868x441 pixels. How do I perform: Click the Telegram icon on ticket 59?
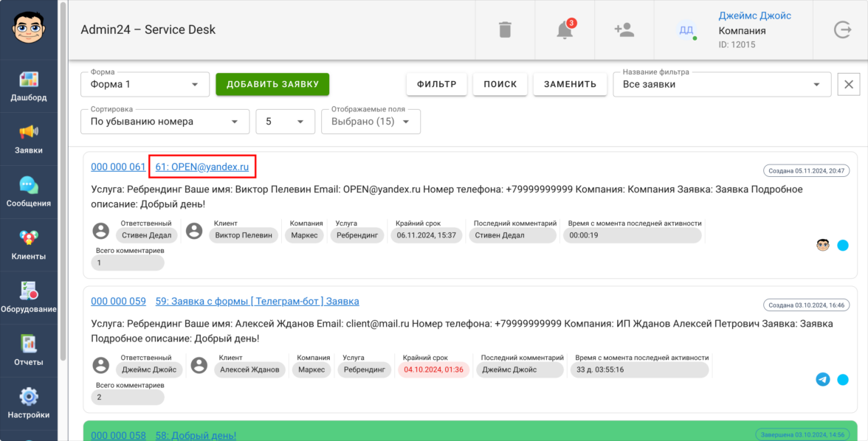click(x=823, y=380)
